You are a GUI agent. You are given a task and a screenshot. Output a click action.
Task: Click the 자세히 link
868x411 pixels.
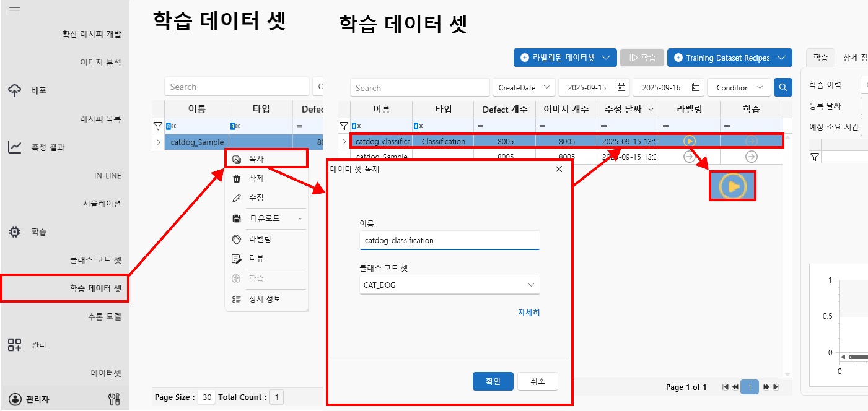528,313
